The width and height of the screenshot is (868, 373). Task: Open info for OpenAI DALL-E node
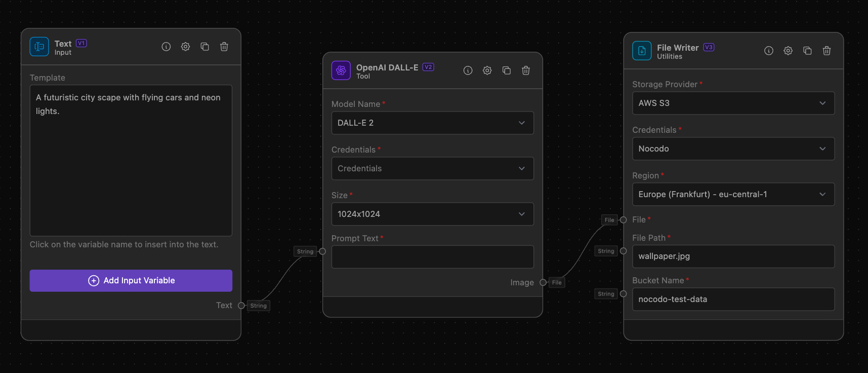(468, 70)
